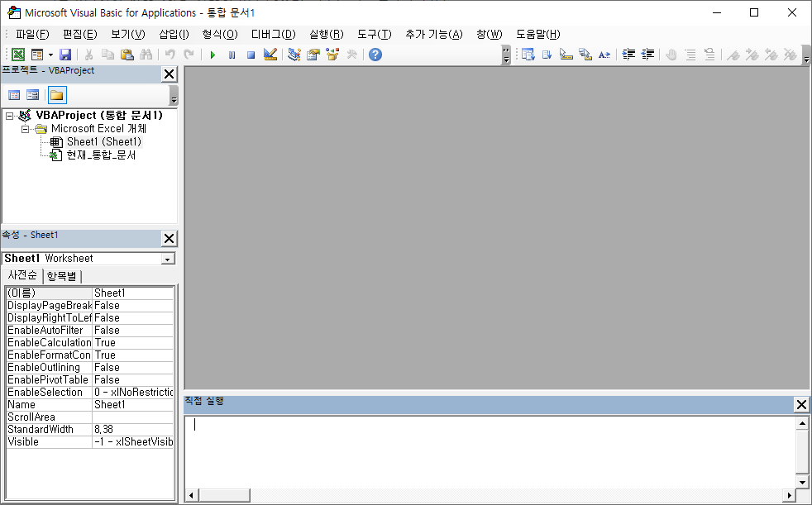Click the Previous Bookmark icon
The height and width of the screenshot is (505, 812).
coord(771,55)
